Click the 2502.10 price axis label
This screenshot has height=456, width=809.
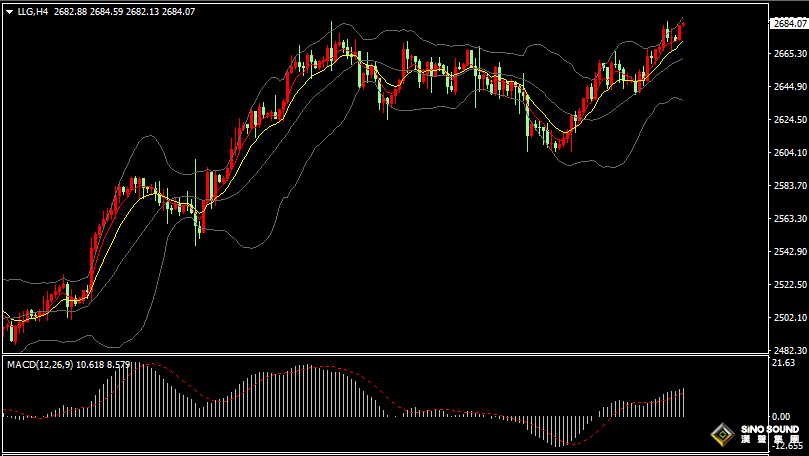coord(789,318)
